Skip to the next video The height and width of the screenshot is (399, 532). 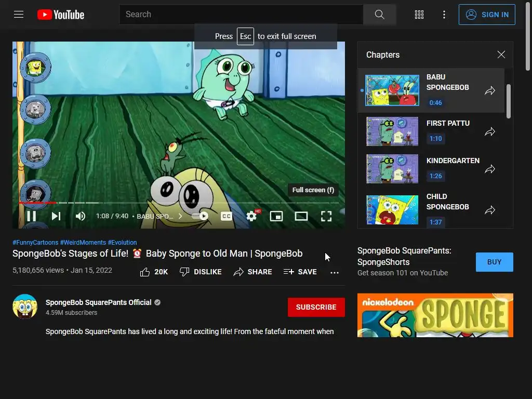(56, 216)
